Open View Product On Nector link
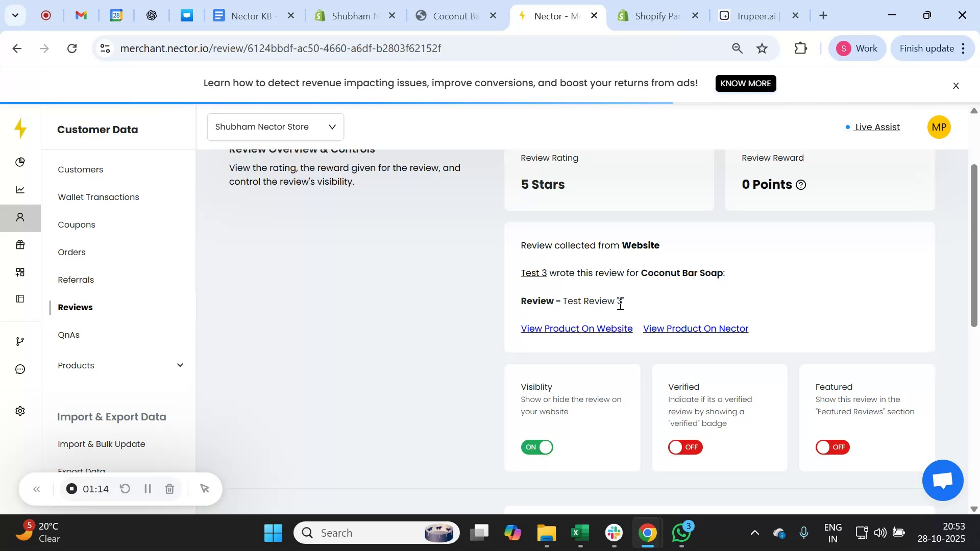Image resolution: width=980 pixels, height=551 pixels. pyautogui.click(x=695, y=328)
